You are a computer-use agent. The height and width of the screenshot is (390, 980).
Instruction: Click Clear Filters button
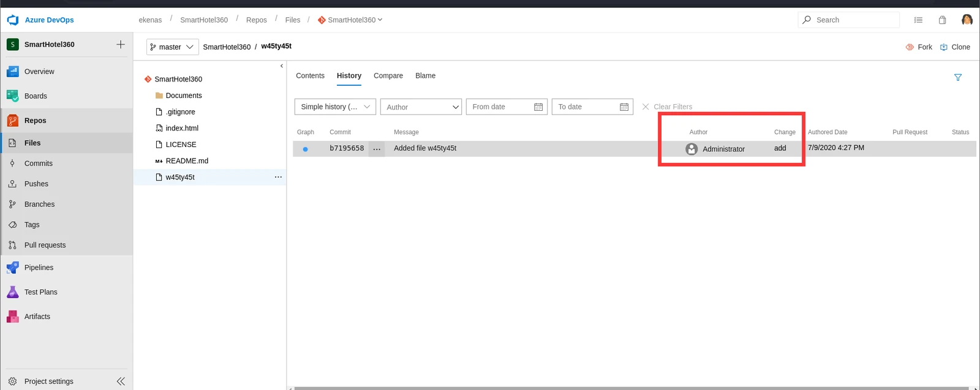coord(667,107)
